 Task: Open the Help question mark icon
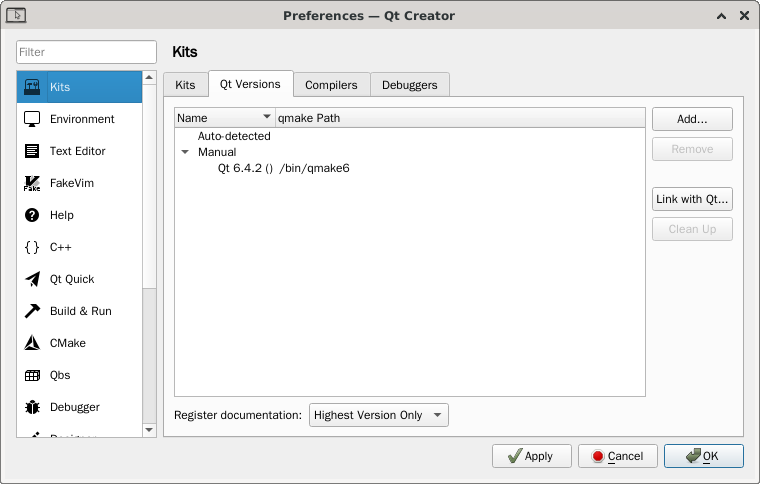click(x=32, y=215)
